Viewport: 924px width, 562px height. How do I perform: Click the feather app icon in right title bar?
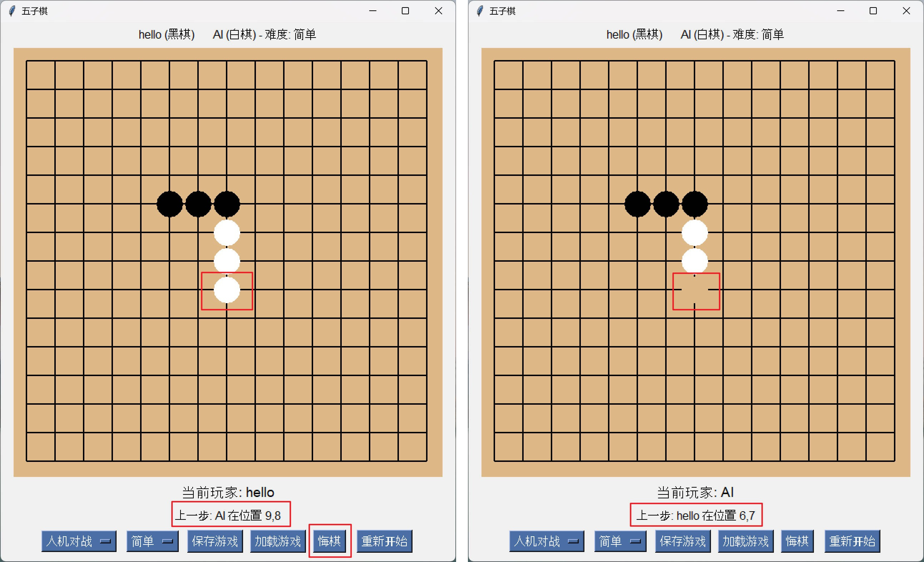click(x=480, y=11)
